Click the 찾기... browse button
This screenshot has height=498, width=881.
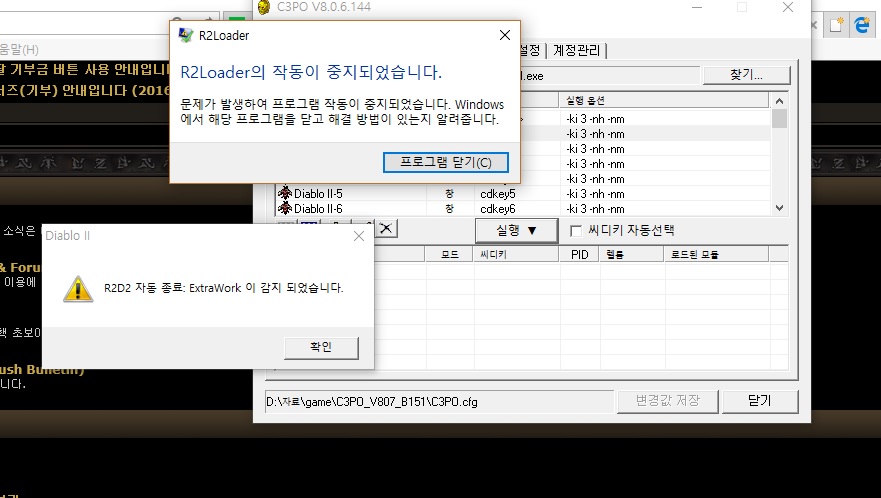pos(746,75)
